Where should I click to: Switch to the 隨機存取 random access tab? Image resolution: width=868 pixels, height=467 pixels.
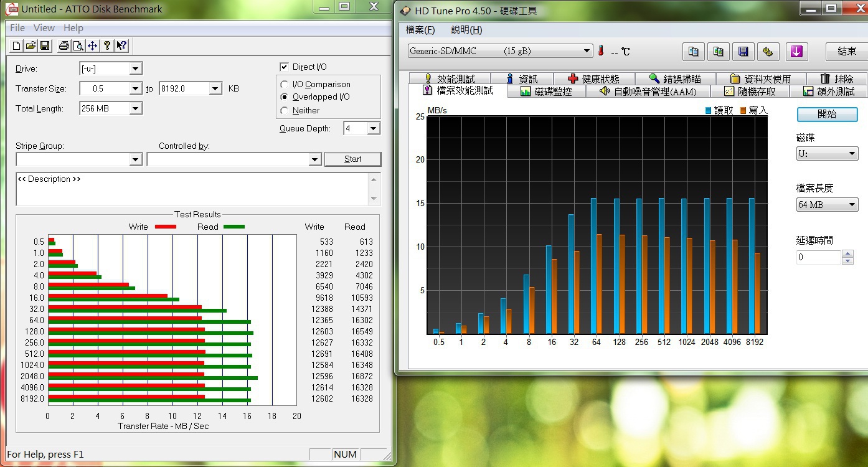[x=750, y=92]
